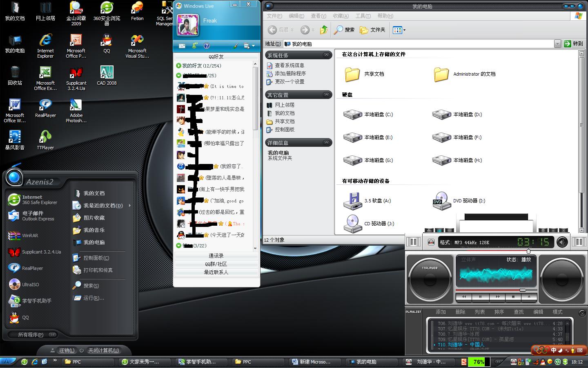
Task: Stop playback in TTPlayer
Action: coord(513,296)
